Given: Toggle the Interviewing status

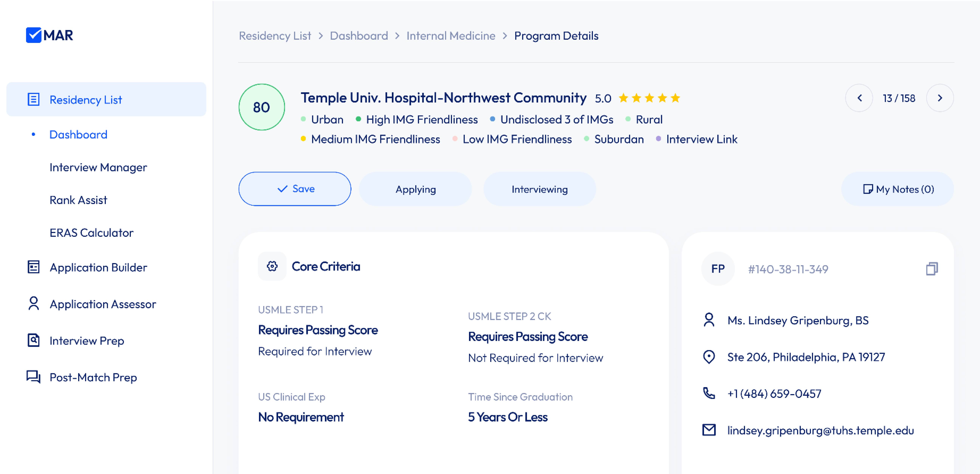Looking at the screenshot, I should pos(540,189).
